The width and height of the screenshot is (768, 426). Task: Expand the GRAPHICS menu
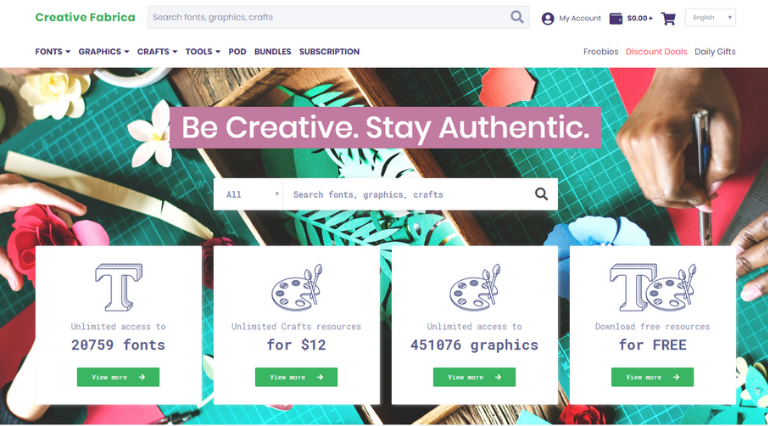click(x=103, y=51)
